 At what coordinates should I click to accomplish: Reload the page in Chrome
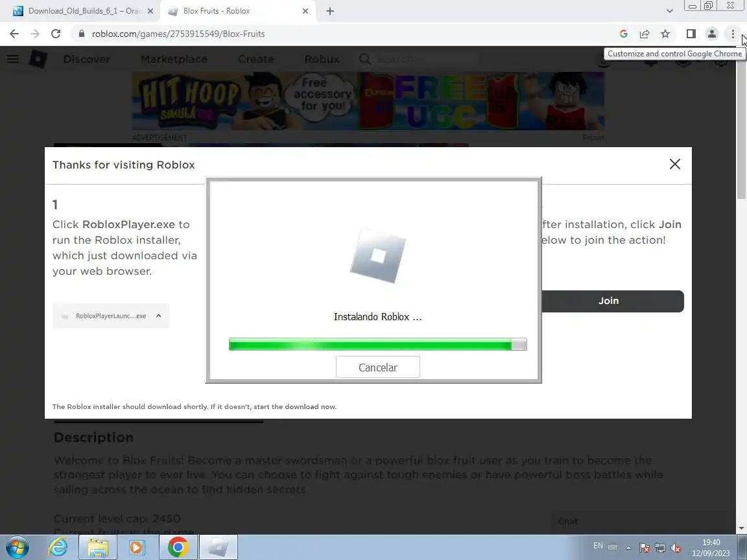click(x=56, y=34)
